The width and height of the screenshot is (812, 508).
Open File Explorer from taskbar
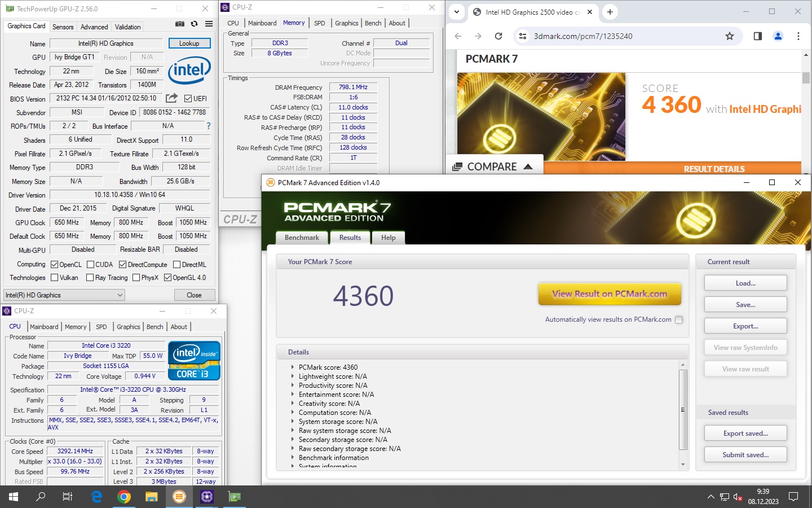coord(152,497)
